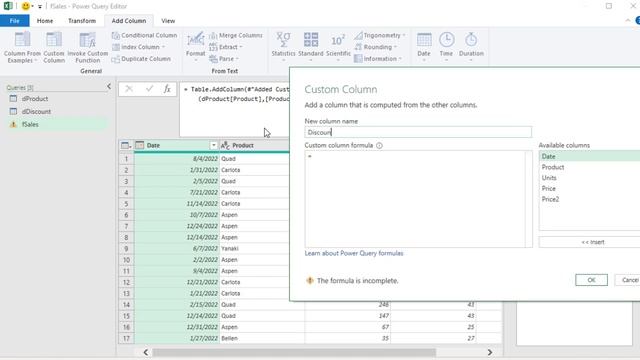This screenshot has width=640, height=360.
Task: Click the fx formula icon
Action: (x=167, y=89)
